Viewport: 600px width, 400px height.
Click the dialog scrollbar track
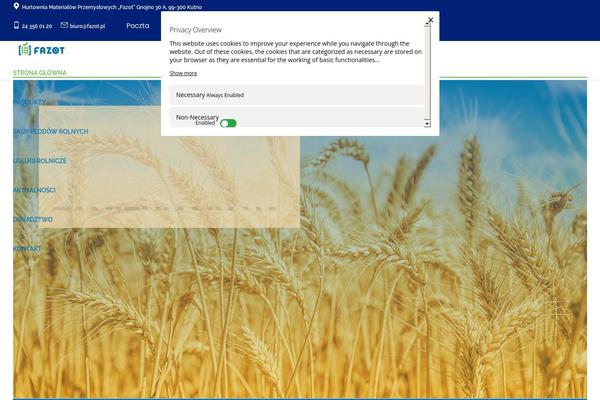click(x=427, y=73)
